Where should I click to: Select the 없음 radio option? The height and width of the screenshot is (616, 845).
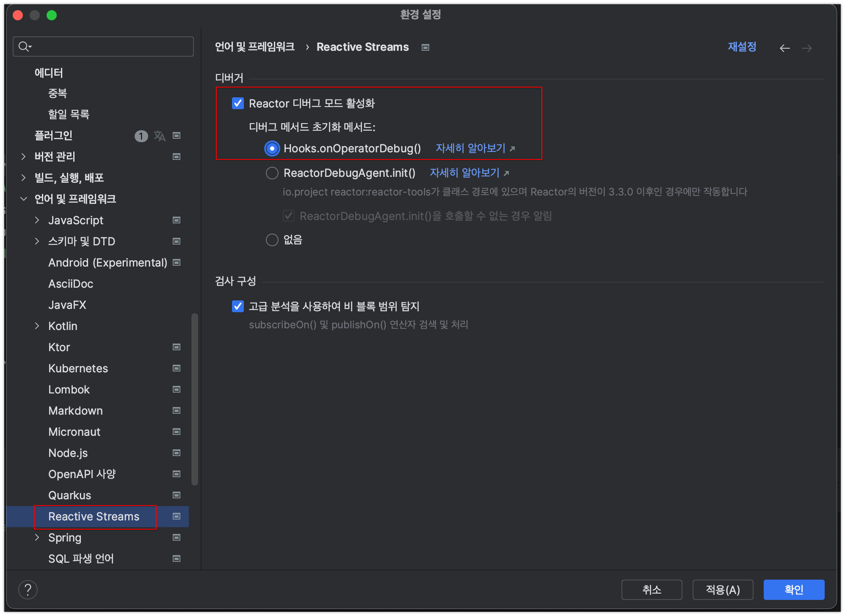click(272, 240)
